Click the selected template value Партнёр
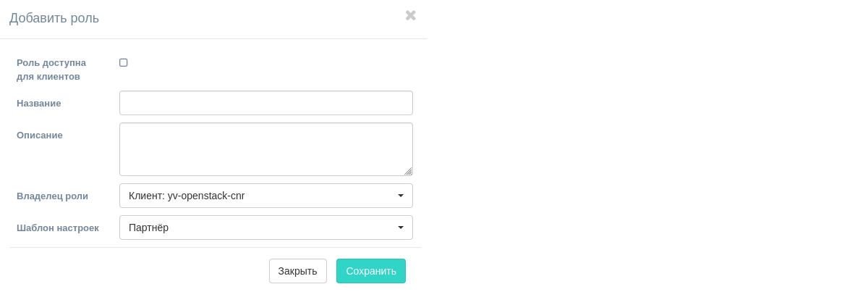Screen dimensions: 868x292 (x=148, y=228)
